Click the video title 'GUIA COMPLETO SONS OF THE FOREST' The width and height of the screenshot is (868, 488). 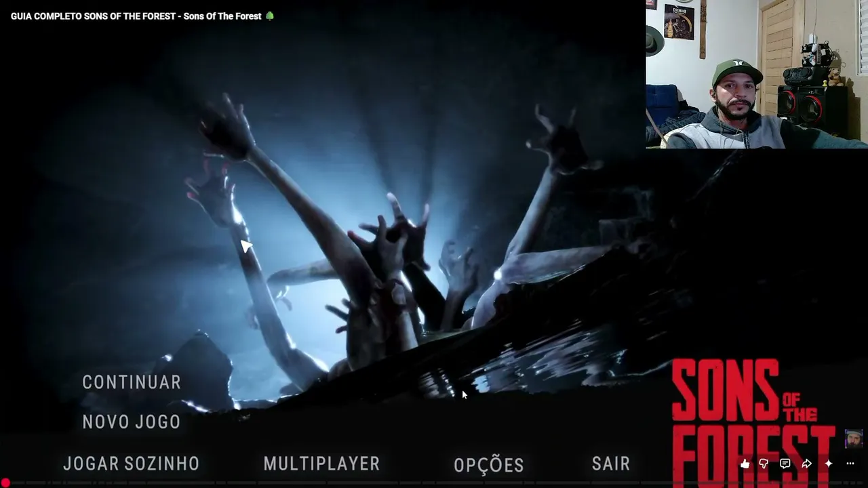[x=93, y=16]
